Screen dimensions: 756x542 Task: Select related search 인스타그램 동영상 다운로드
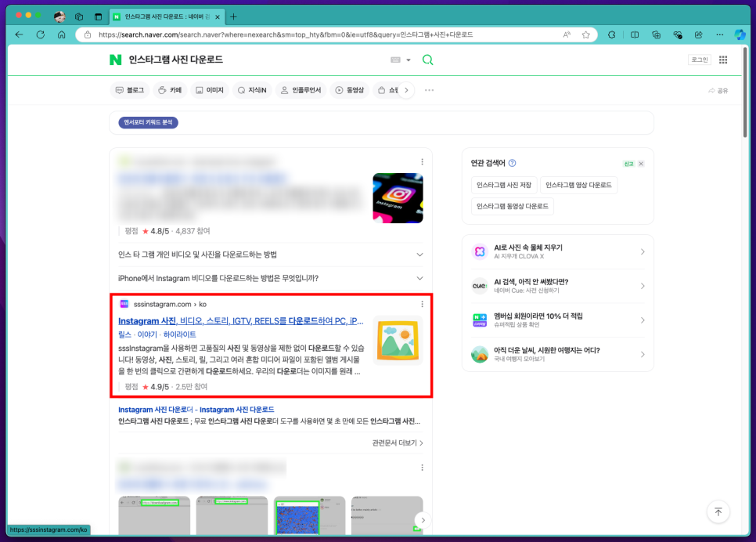[513, 207]
